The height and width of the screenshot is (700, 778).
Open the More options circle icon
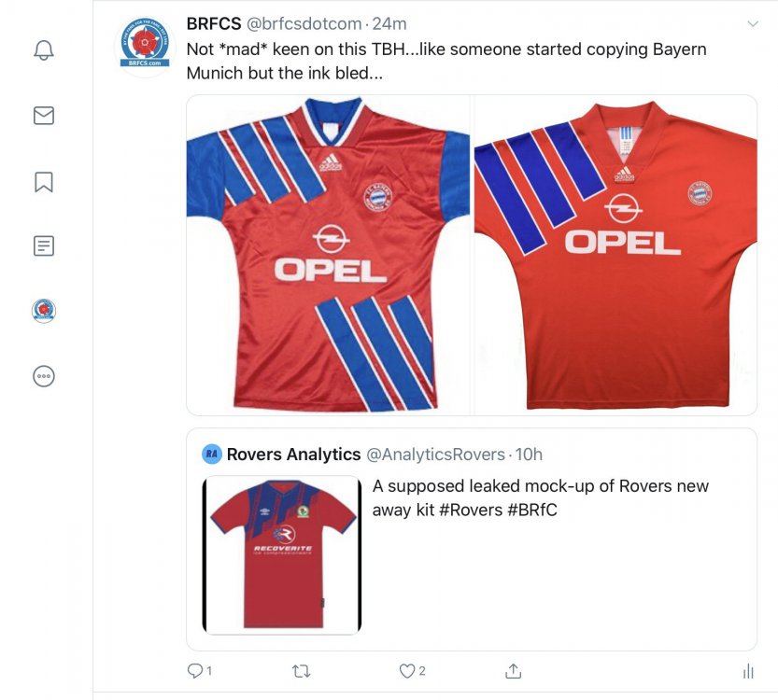coord(43,376)
